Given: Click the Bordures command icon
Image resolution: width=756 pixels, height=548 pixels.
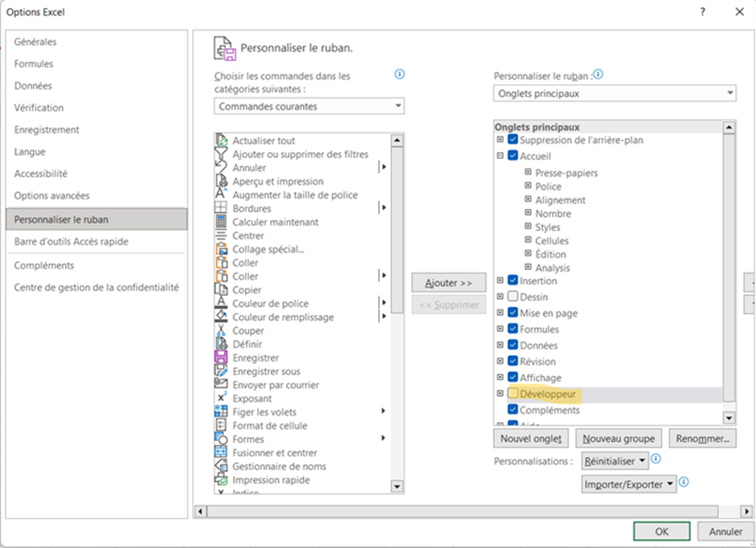Looking at the screenshot, I should pyautogui.click(x=222, y=208).
